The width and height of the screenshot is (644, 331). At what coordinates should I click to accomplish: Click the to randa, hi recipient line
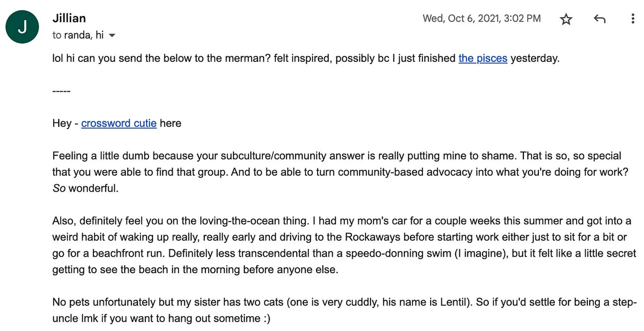pos(78,35)
